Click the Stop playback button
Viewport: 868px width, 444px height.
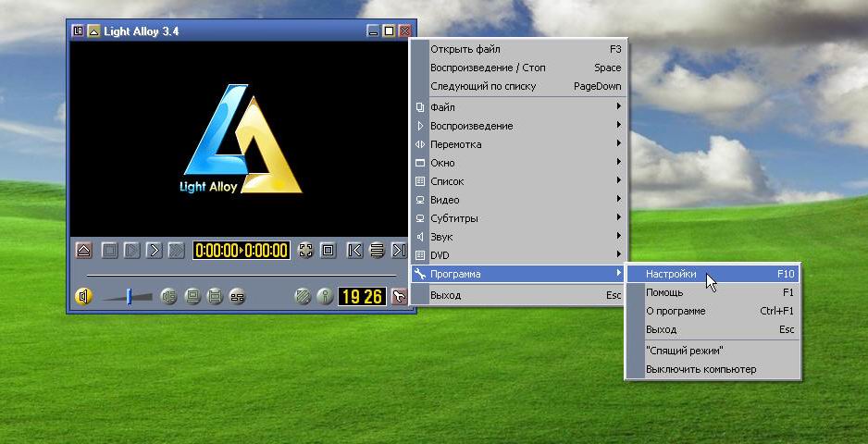[109, 251]
